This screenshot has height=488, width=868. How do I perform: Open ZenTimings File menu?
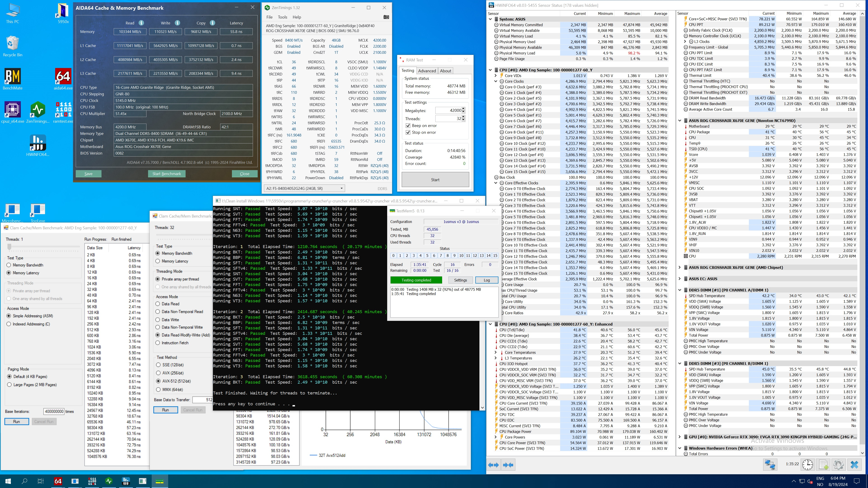(x=269, y=17)
